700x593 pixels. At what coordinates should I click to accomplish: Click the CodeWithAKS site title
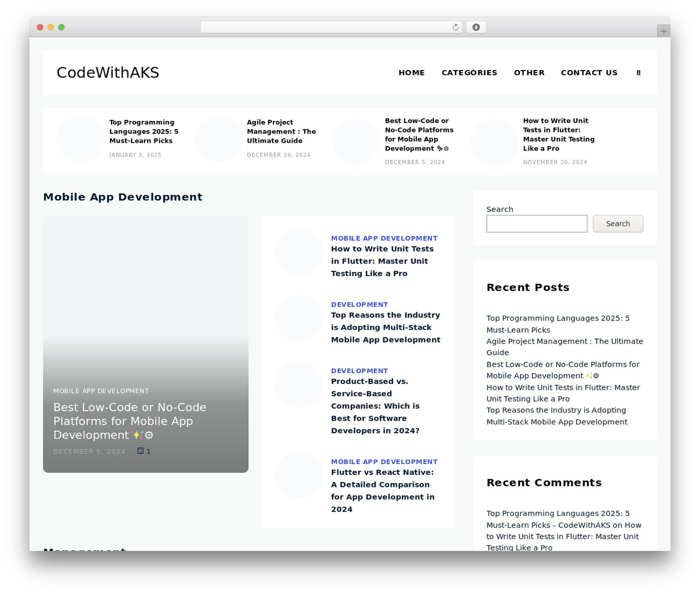[x=108, y=73]
